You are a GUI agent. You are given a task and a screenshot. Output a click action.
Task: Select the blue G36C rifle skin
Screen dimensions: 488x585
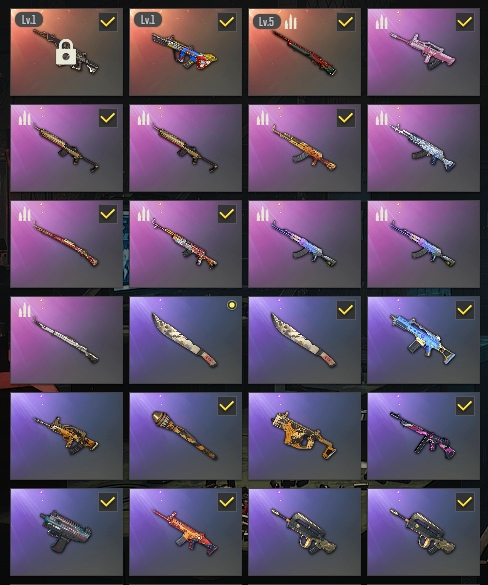click(x=423, y=340)
